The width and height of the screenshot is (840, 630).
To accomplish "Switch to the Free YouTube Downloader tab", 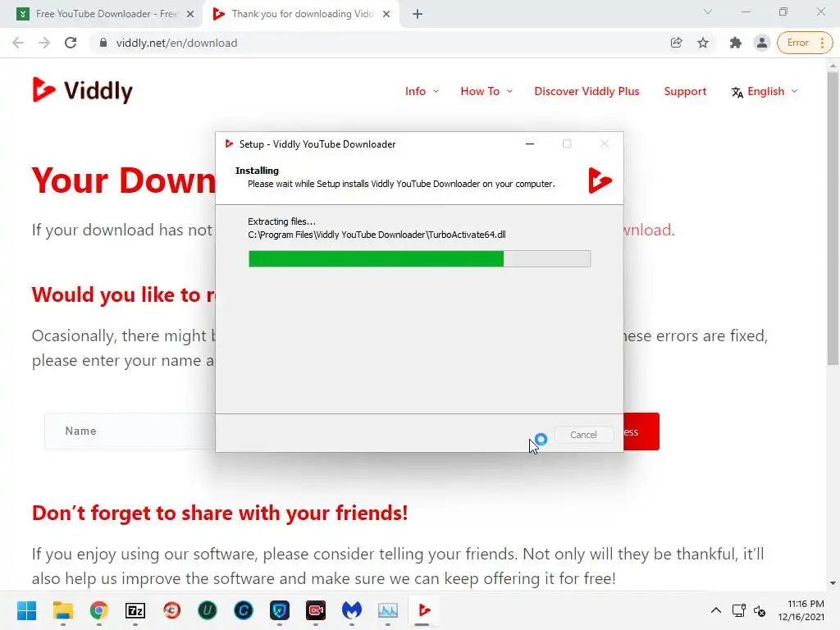I will tap(100, 14).
